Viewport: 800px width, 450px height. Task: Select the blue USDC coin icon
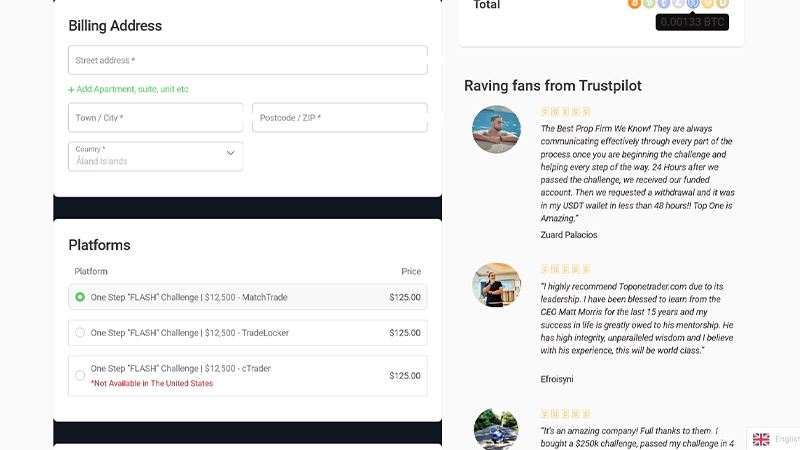pos(693,3)
